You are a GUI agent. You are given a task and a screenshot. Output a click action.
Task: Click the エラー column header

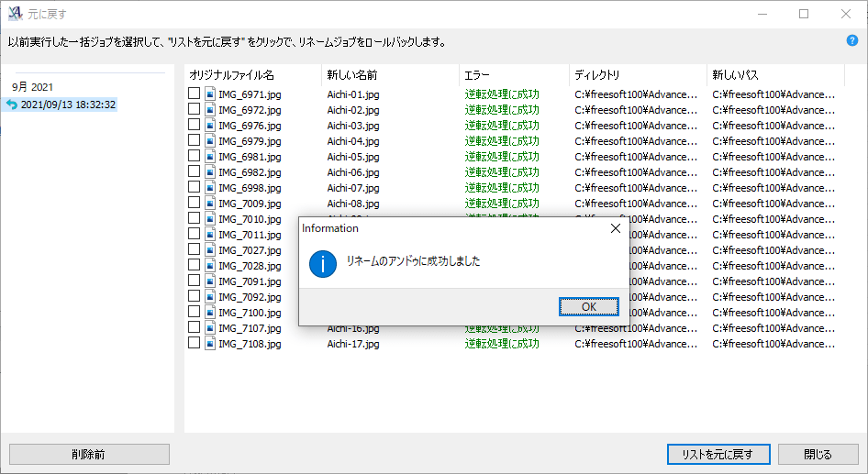click(514, 74)
